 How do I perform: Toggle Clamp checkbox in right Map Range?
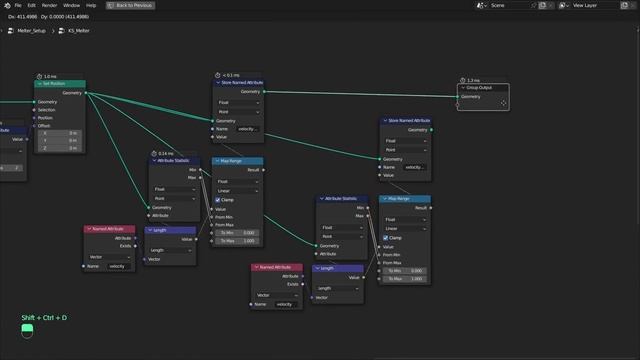(x=385, y=238)
